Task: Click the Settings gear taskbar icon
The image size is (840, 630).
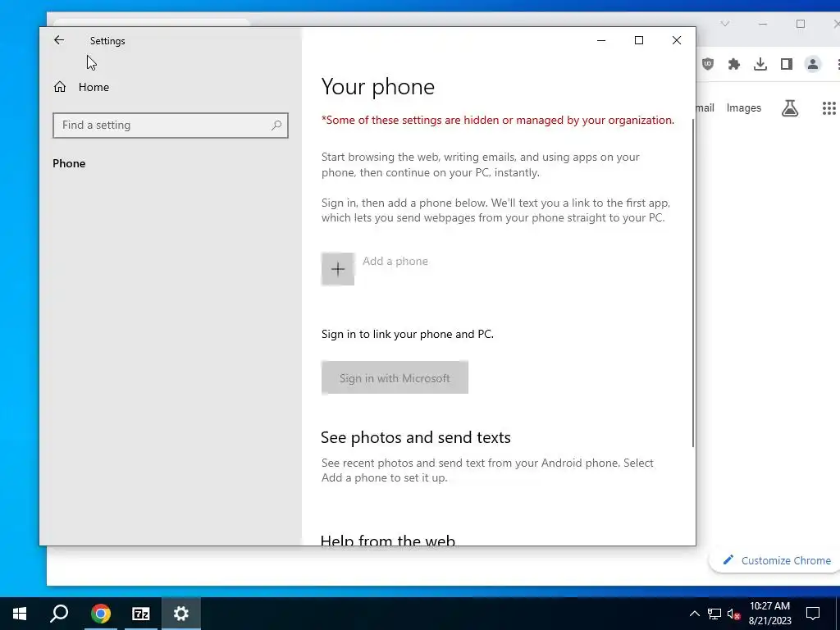Action: tap(181, 614)
